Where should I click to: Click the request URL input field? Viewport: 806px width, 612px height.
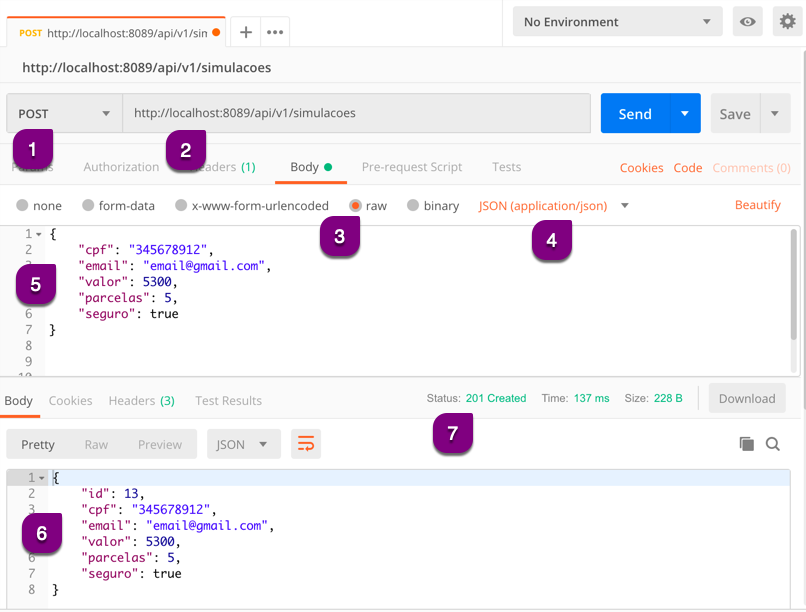[x=356, y=113]
